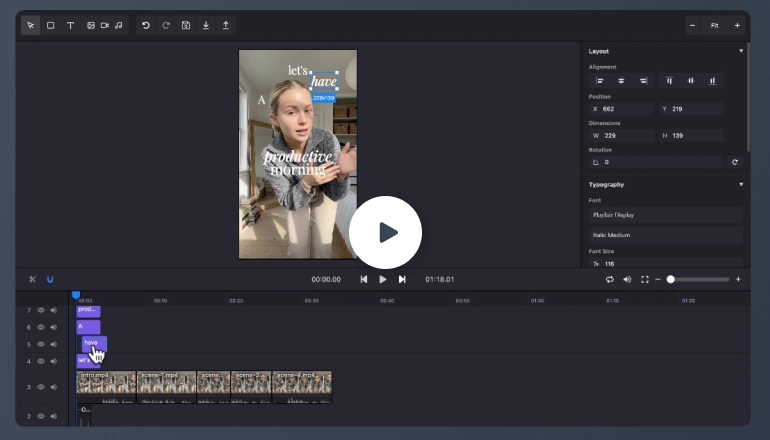Fit canvas to view

[x=715, y=26]
